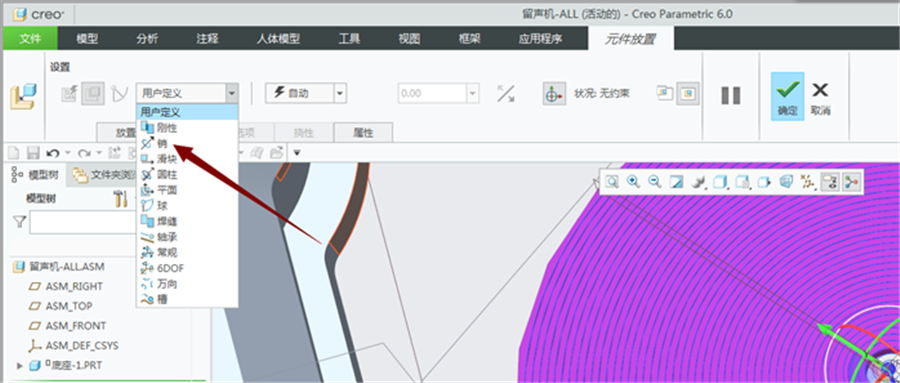Click the manual placement curve icon
Viewport: 900px width, 383px height.
coord(119,94)
